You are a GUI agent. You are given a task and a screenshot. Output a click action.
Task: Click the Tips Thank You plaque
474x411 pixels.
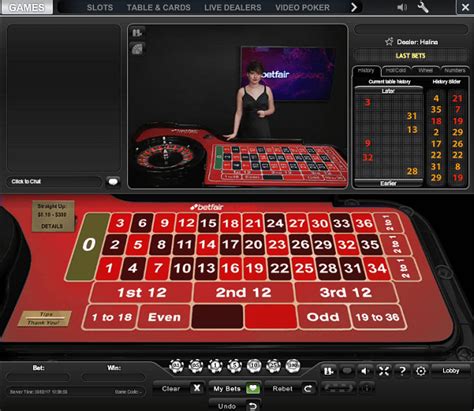tap(44, 319)
